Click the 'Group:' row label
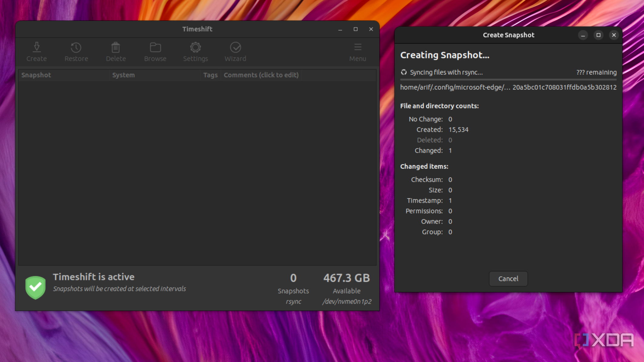The image size is (644, 362). pyautogui.click(x=432, y=232)
